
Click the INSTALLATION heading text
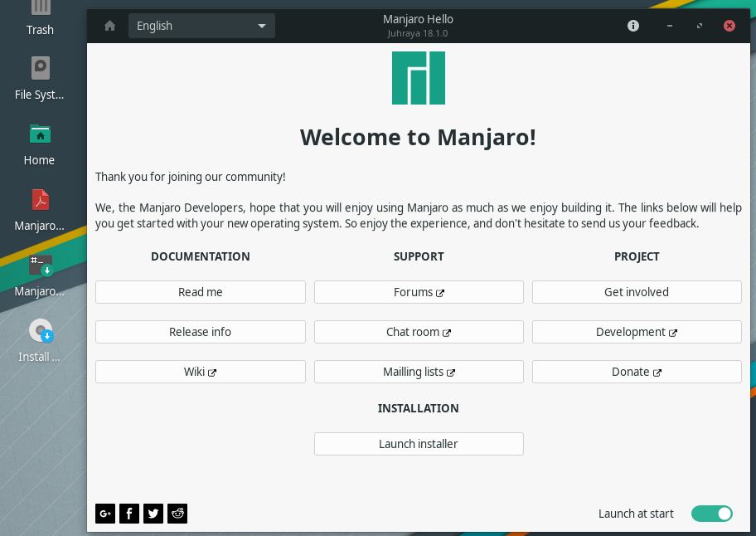click(x=419, y=408)
